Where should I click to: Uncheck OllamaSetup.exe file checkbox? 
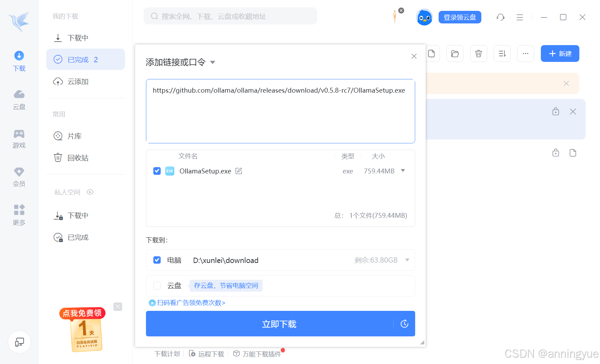click(x=157, y=171)
